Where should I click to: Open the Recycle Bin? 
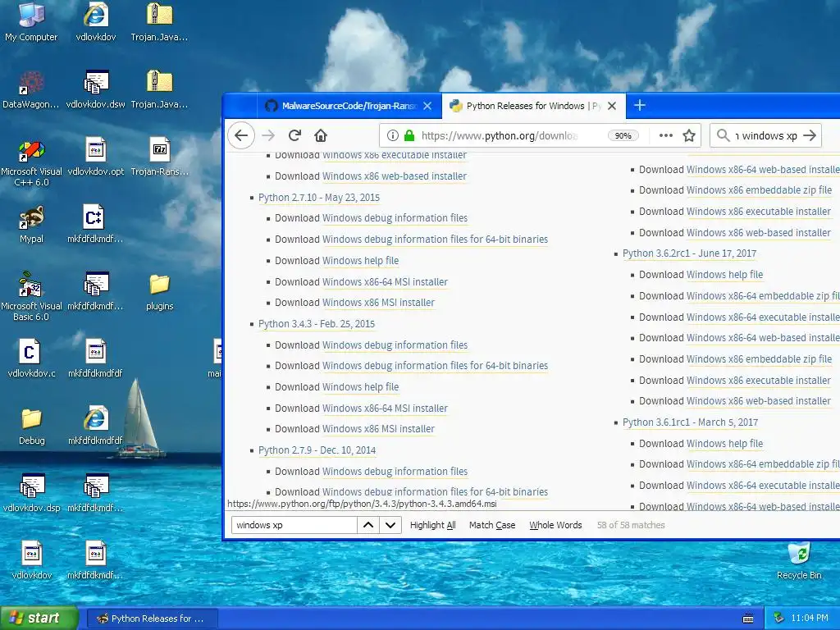(x=799, y=560)
